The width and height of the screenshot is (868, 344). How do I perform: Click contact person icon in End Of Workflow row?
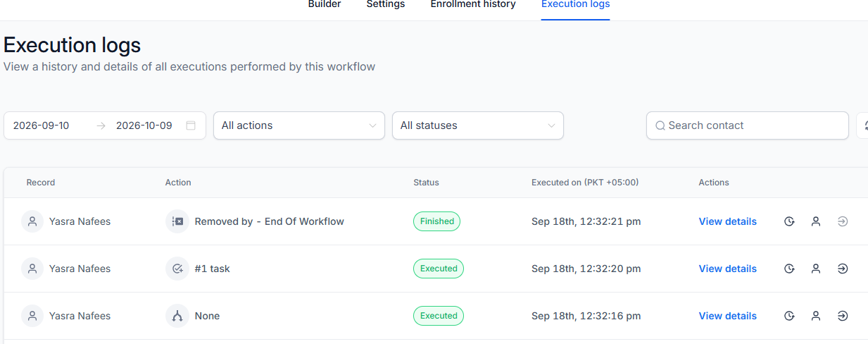(816, 221)
